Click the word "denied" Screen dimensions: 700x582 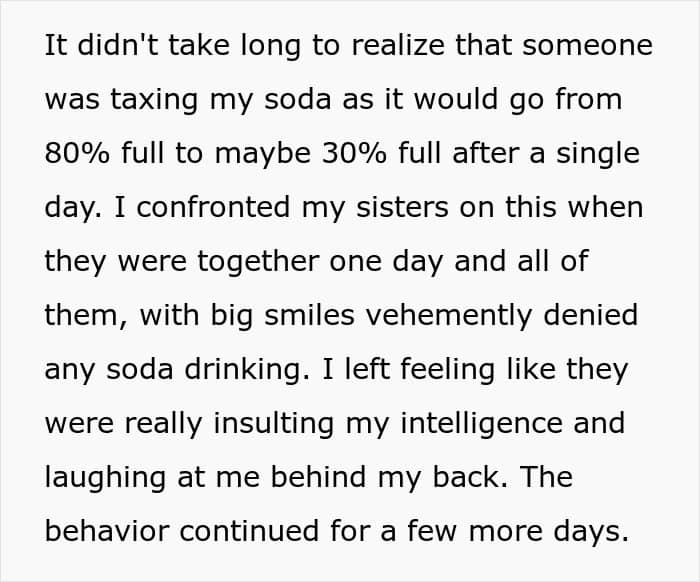591,315
